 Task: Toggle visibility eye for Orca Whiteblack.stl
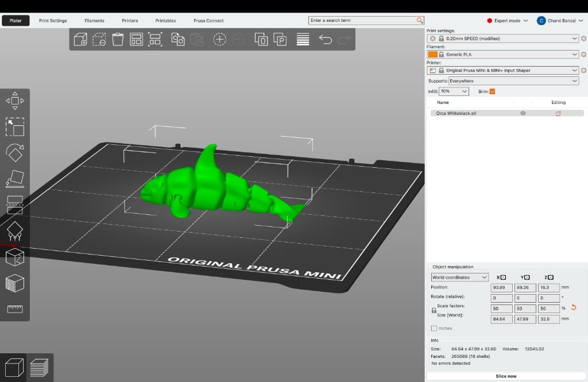pyautogui.click(x=523, y=113)
